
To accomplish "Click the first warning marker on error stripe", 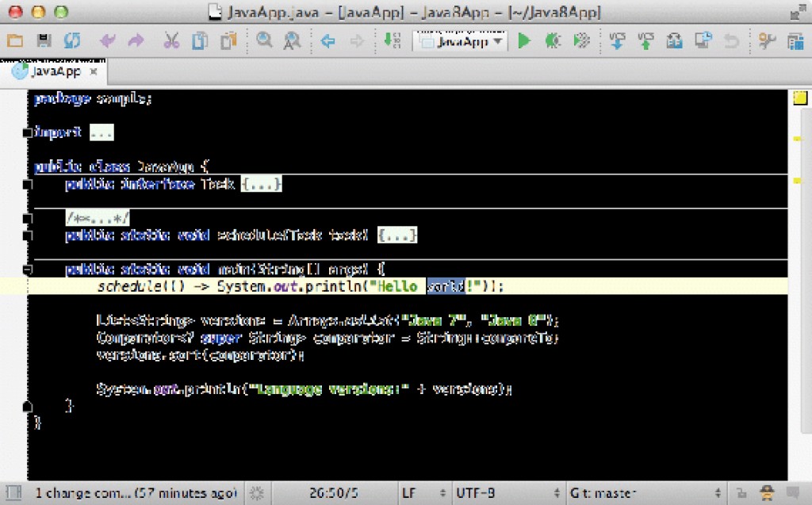I will click(x=797, y=138).
